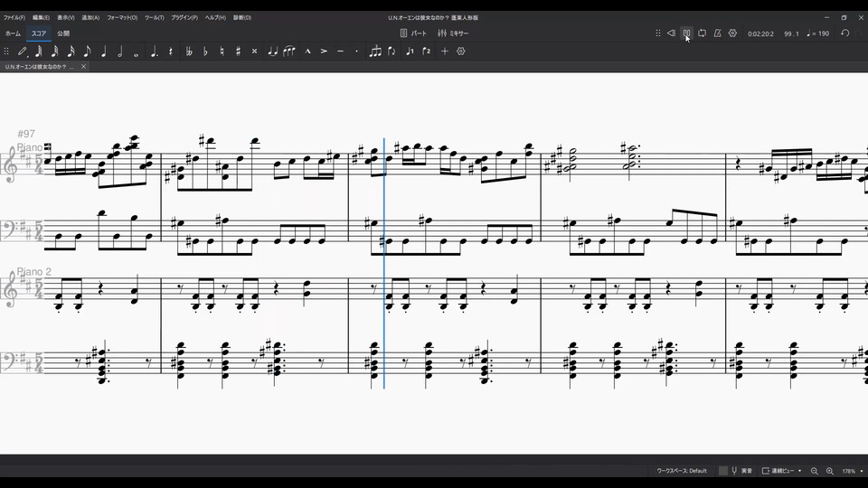Click the blue playback cursor line
This screenshot has width=868, height=488.
(384, 263)
